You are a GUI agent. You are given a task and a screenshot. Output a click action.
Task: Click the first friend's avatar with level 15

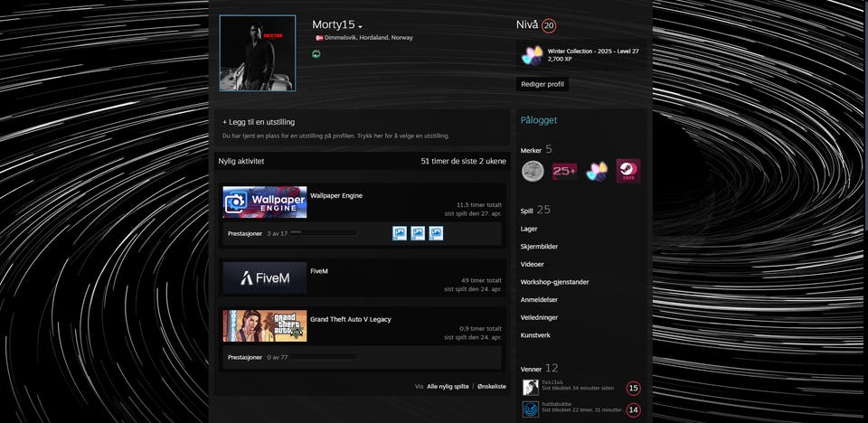[x=531, y=388]
